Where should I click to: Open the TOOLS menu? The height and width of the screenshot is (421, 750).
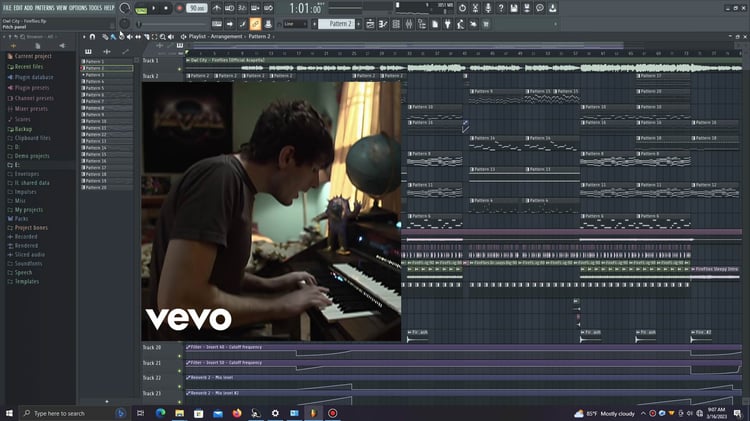96,8
